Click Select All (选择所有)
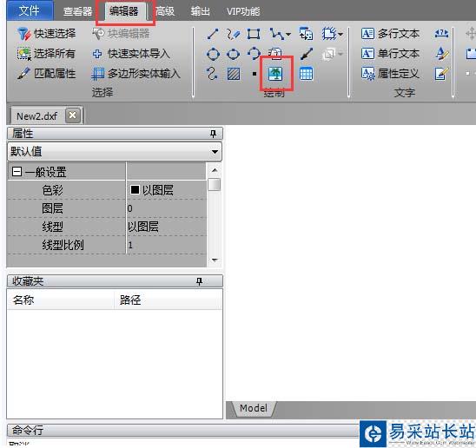Screen dimensions: 476x448 pos(46,54)
